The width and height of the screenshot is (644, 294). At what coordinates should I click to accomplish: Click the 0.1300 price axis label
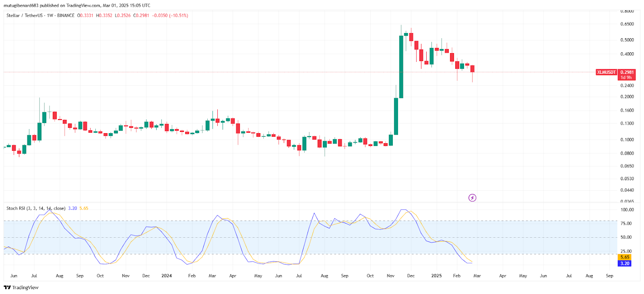[x=627, y=123]
